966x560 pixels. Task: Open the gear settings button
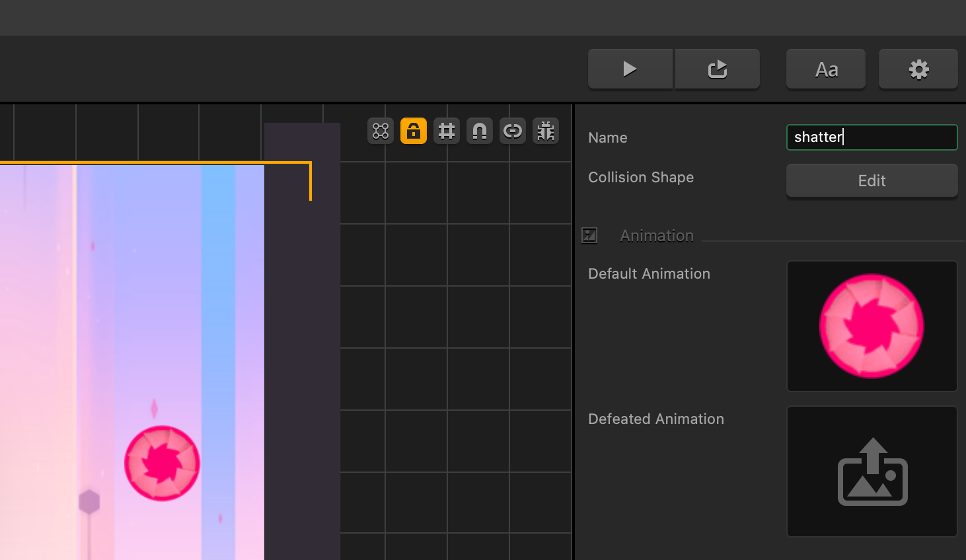[x=918, y=69]
